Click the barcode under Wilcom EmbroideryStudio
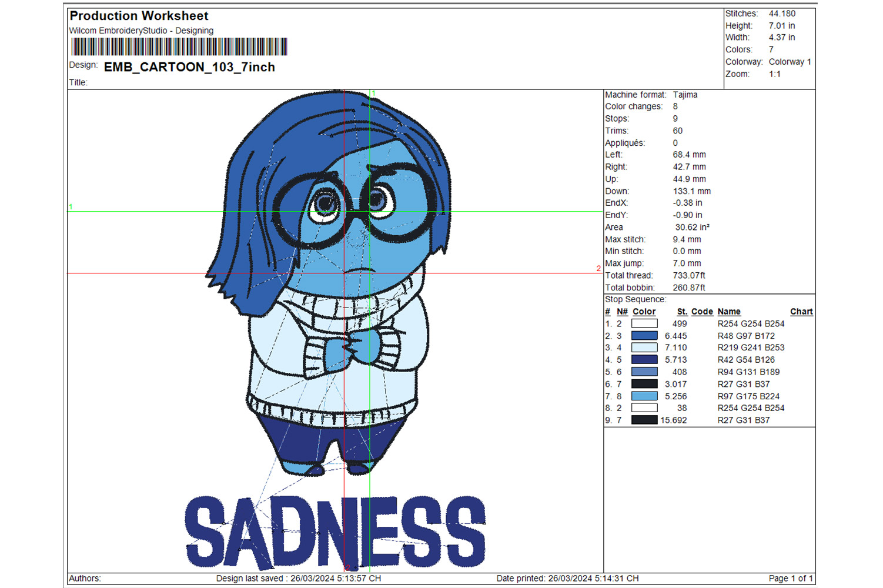883x588 pixels. 179,47
